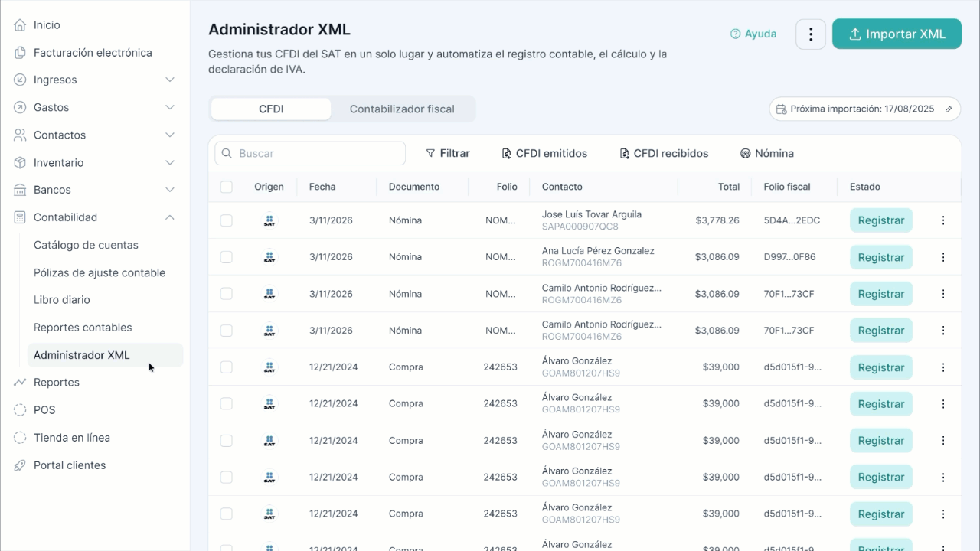Click the CFDI emitidos filter
The width and height of the screenshot is (980, 551).
pyautogui.click(x=544, y=153)
